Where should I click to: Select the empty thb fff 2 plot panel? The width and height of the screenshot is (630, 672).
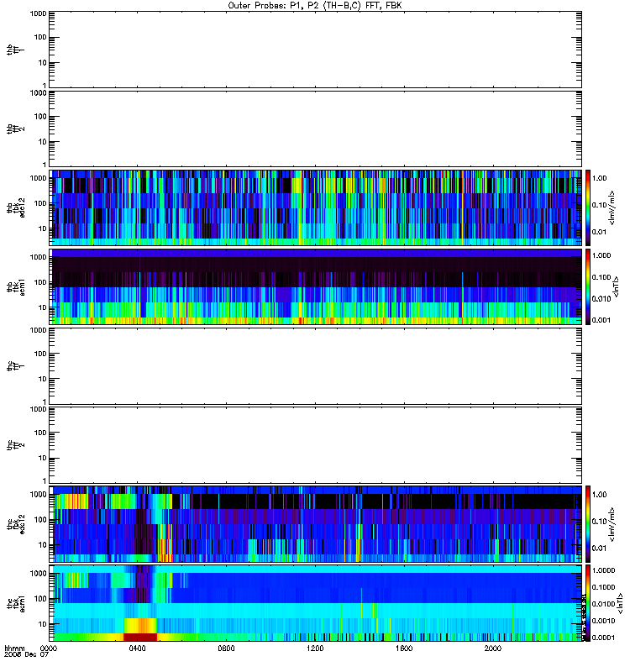(x=316, y=129)
